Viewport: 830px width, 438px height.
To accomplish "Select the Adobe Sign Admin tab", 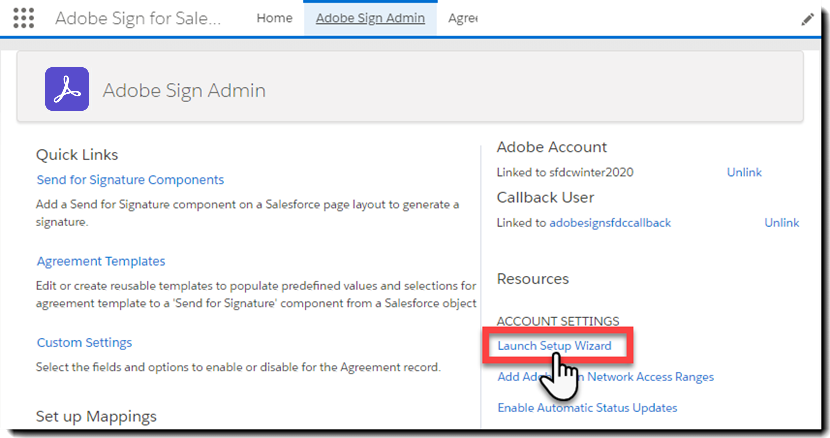I will point(370,18).
